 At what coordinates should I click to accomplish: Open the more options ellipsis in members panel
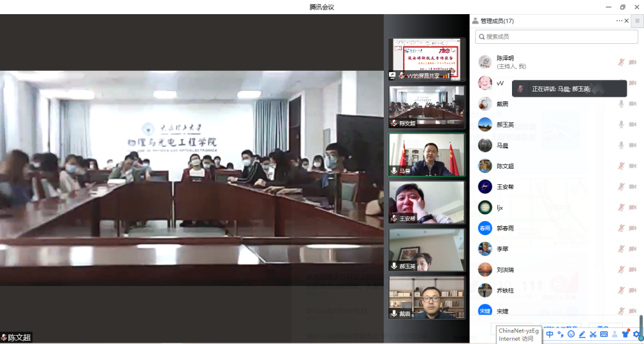point(619,21)
